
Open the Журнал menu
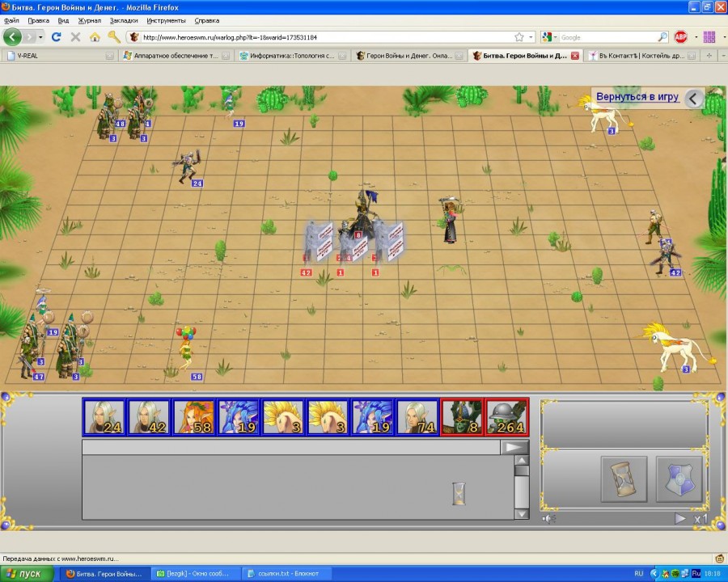coord(89,20)
